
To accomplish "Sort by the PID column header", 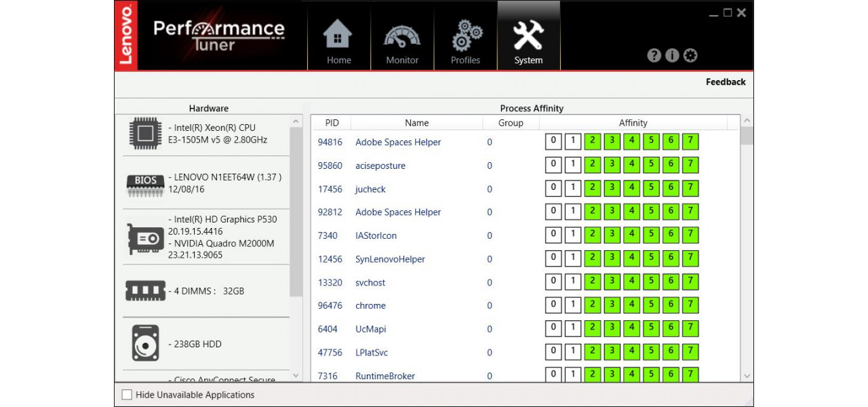I will [x=332, y=123].
